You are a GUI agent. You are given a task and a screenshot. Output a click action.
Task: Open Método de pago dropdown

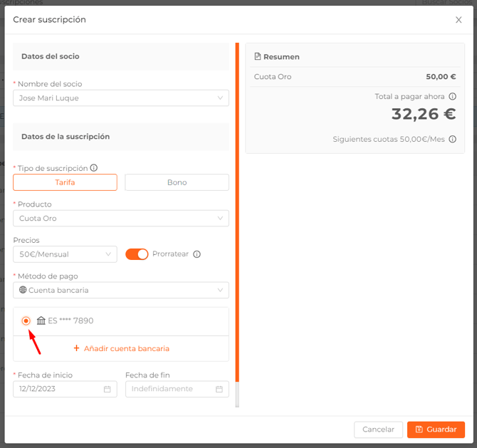pos(121,290)
